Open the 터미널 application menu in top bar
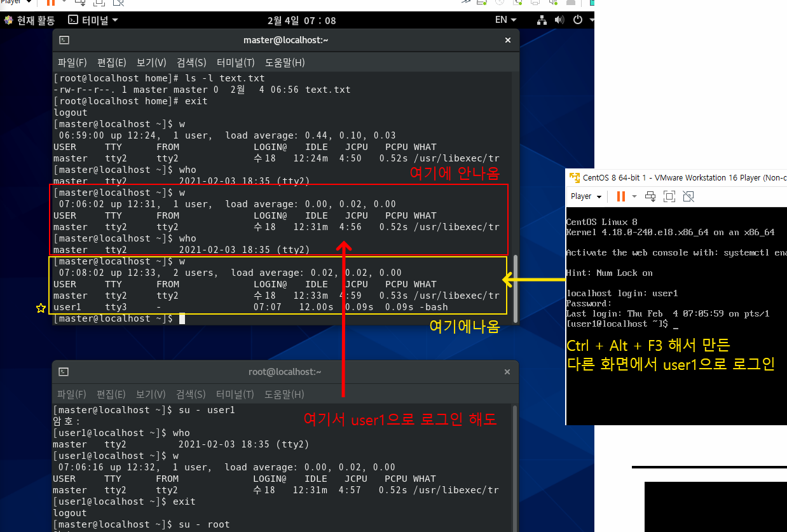This screenshot has width=787, height=532. [x=93, y=20]
